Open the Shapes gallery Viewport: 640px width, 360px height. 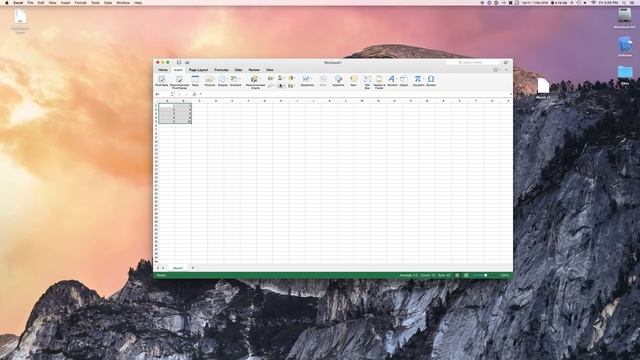pyautogui.click(x=223, y=80)
